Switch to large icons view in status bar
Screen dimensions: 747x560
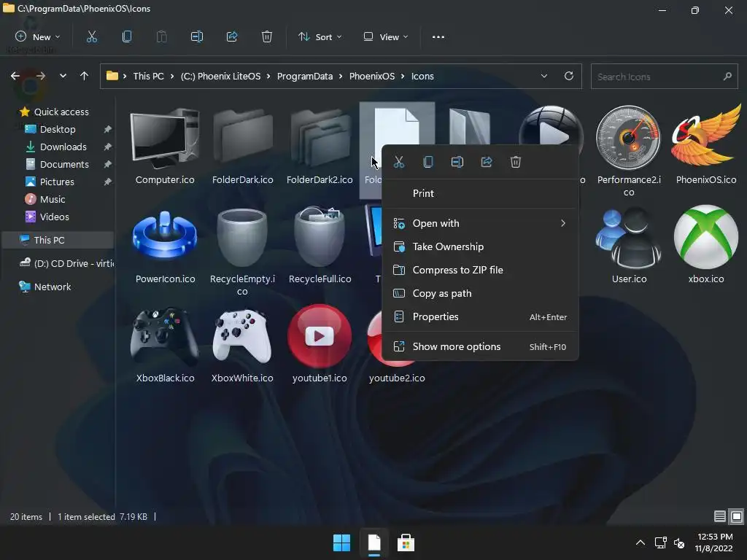pos(737,516)
